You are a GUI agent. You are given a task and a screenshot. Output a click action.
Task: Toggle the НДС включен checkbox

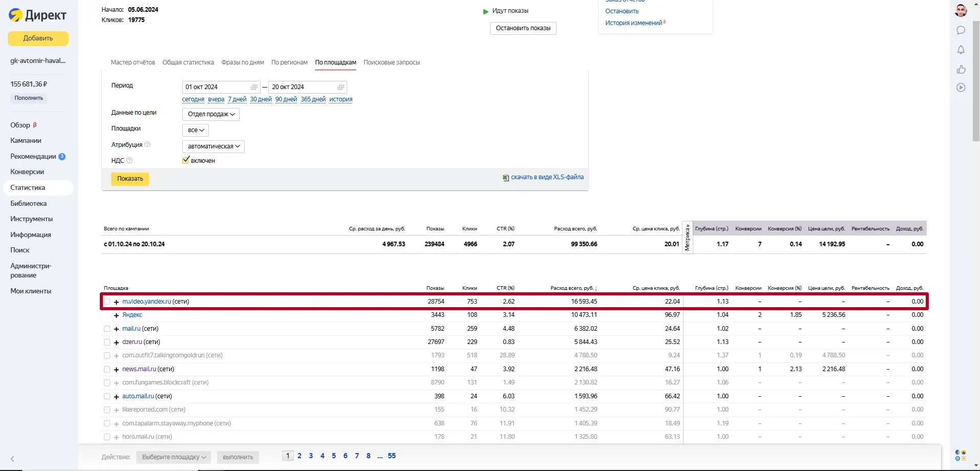click(x=186, y=160)
